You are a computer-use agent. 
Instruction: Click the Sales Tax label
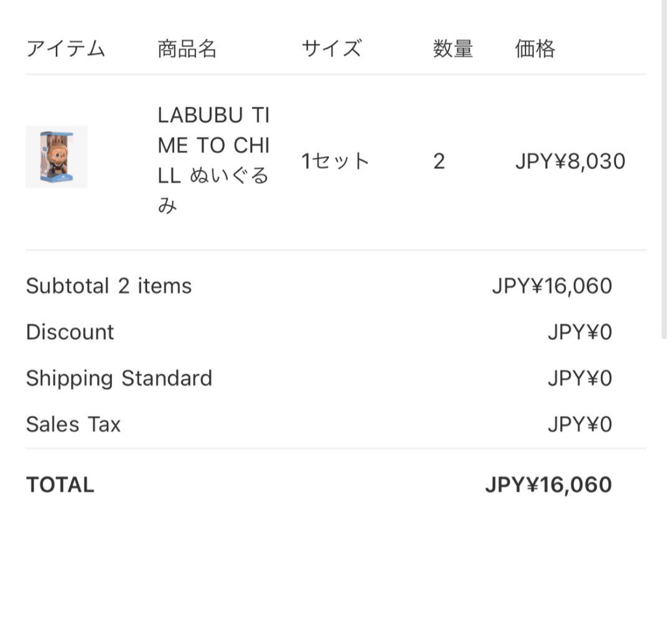click(73, 424)
